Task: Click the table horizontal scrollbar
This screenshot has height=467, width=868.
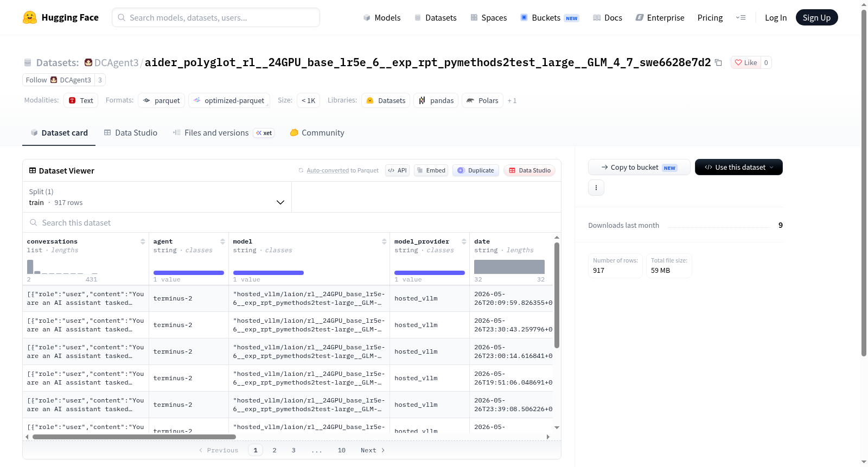Action: coord(134,437)
